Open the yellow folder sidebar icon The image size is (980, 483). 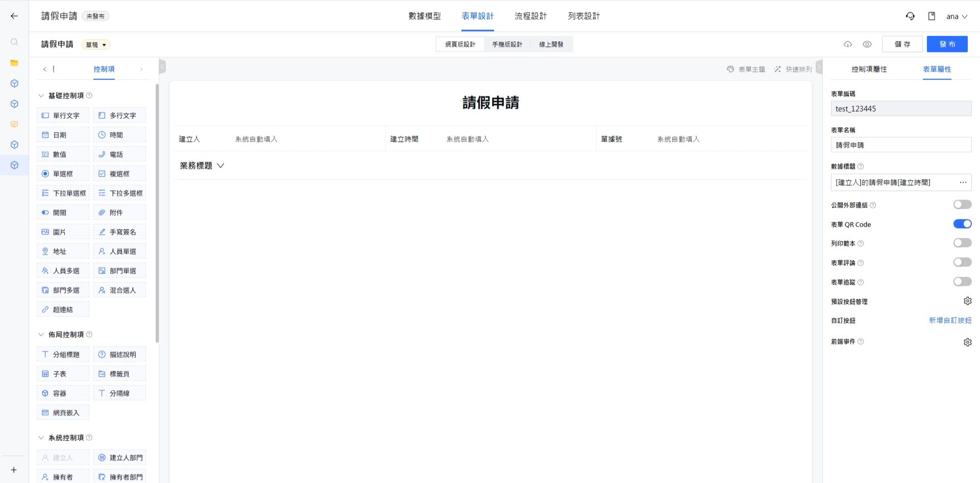click(x=14, y=63)
